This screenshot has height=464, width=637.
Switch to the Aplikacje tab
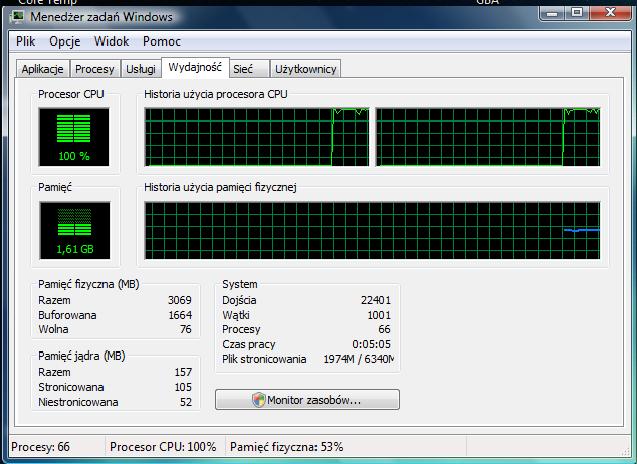click(x=43, y=69)
